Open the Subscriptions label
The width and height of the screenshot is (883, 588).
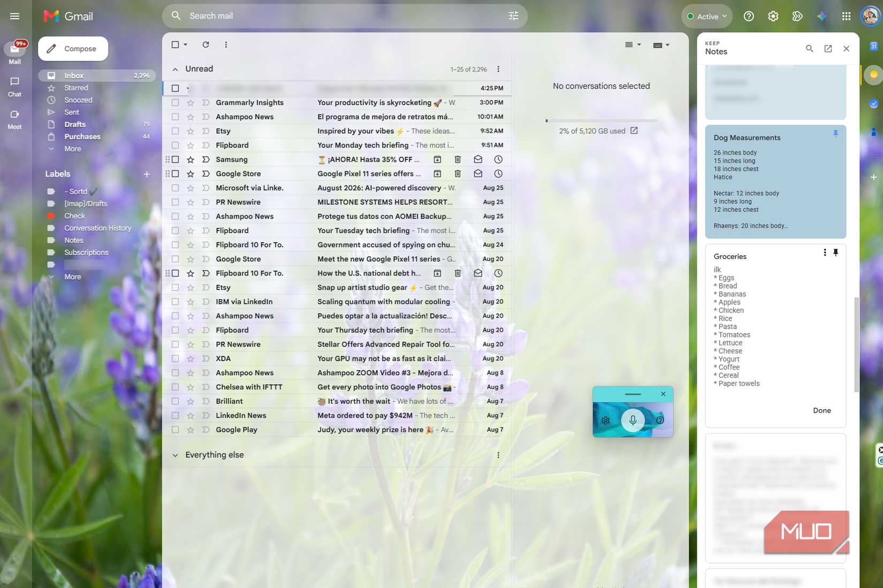[x=86, y=253]
